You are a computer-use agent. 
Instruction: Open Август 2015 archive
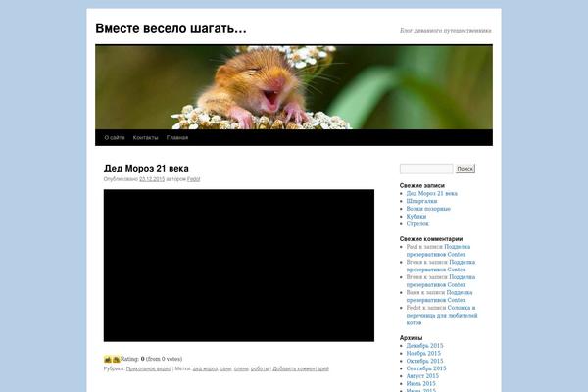coord(422,376)
